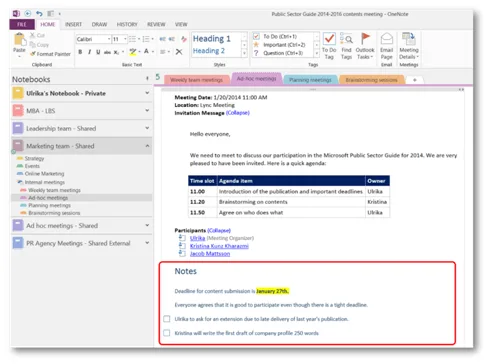Screen dimensions: 489x364
Task: Open the Calibri font name dropdown
Action: [109, 39]
